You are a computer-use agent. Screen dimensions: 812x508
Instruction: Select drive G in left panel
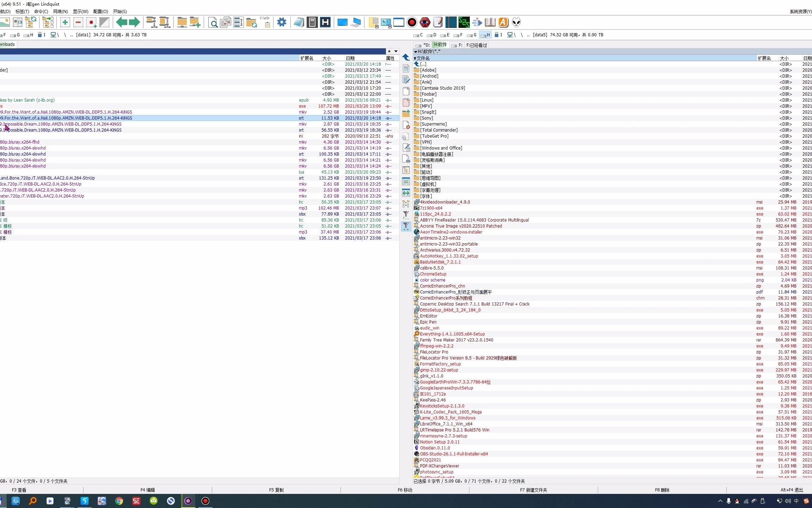15,35
